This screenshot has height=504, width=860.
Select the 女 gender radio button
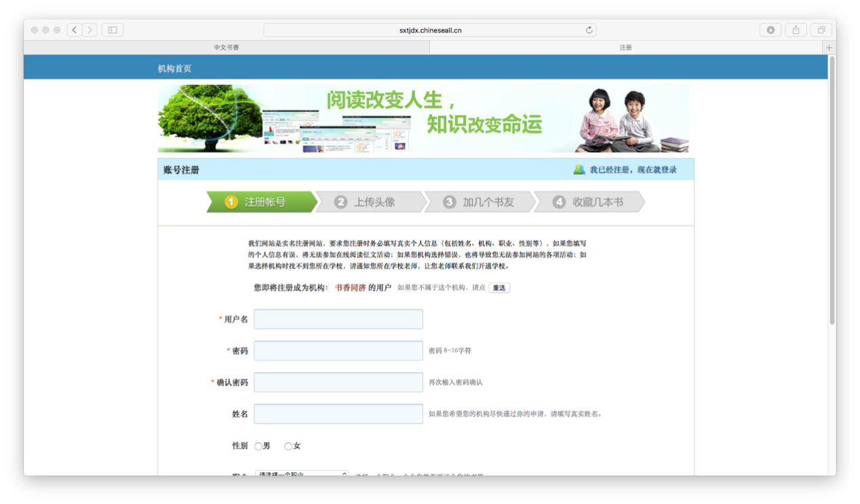[x=288, y=446]
